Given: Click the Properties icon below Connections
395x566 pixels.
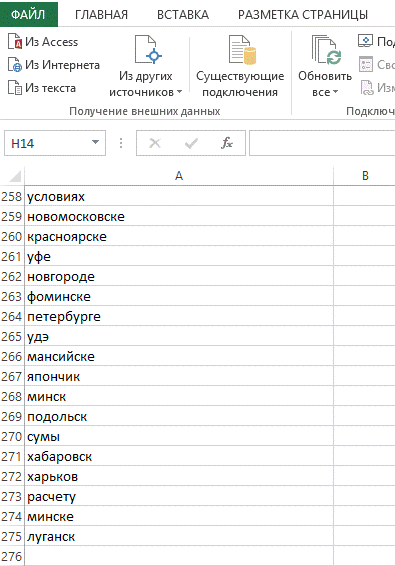Looking at the screenshot, I should (x=365, y=64).
